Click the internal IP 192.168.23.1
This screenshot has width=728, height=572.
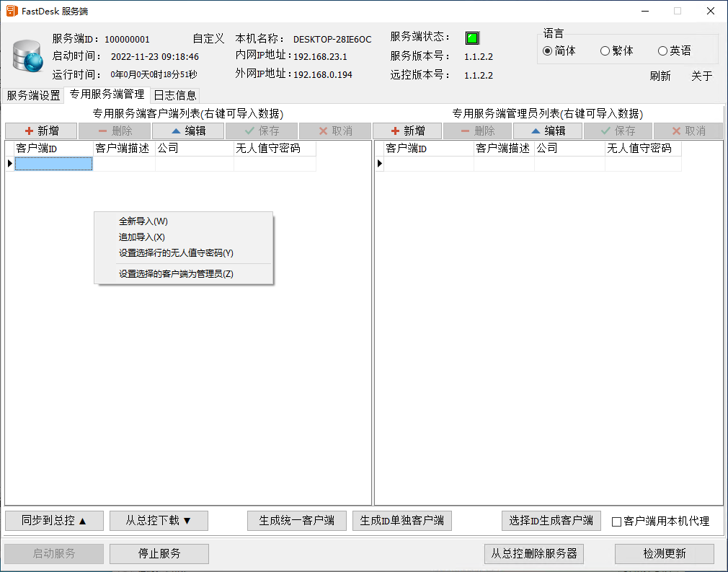[320, 57]
